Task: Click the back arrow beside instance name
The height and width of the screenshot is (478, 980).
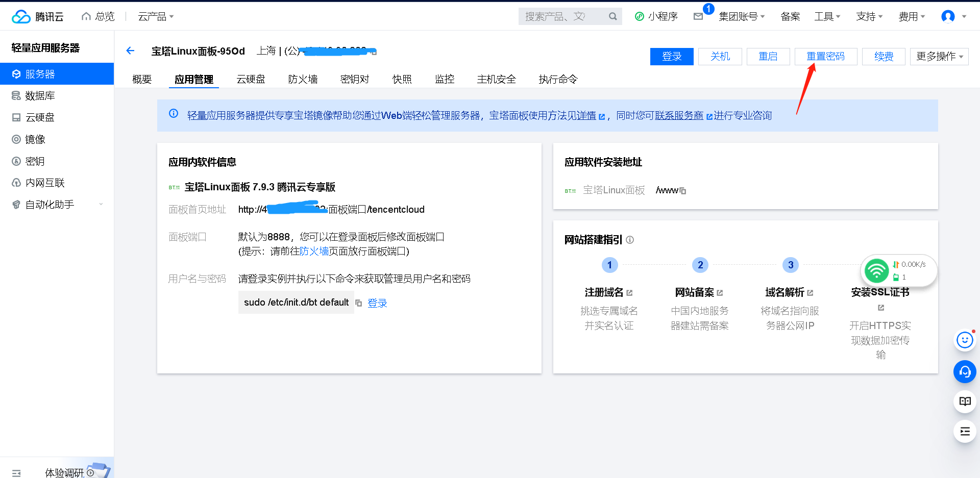Action: click(130, 51)
